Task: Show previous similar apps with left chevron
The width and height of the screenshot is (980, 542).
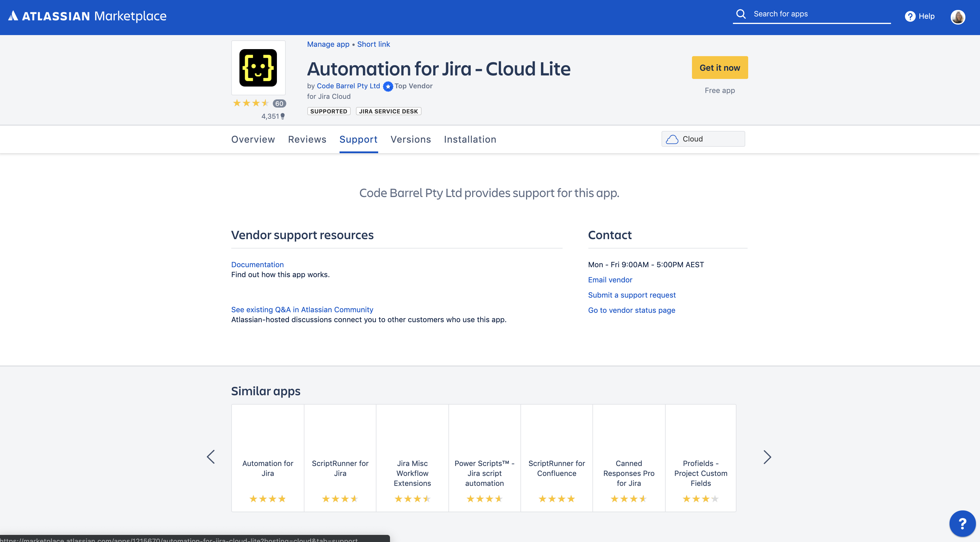Action: [x=211, y=457]
